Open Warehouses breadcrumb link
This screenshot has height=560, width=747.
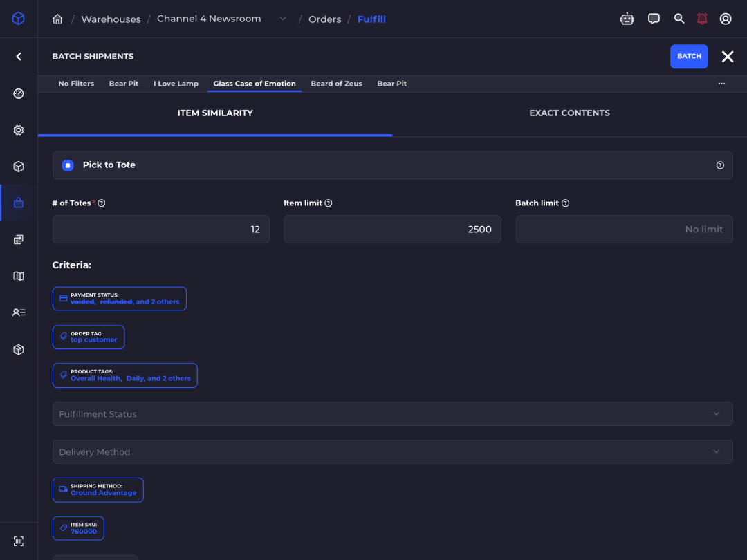click(111, 19)
